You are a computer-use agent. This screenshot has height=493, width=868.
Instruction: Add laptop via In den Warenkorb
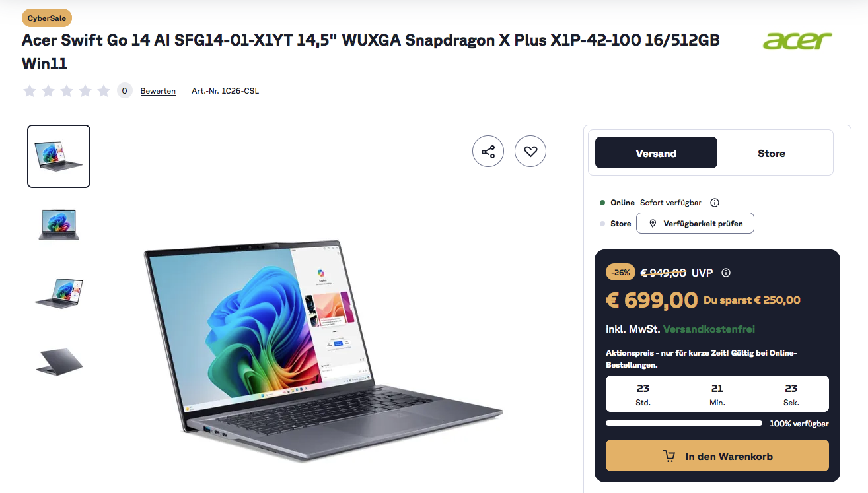[717, 456]
